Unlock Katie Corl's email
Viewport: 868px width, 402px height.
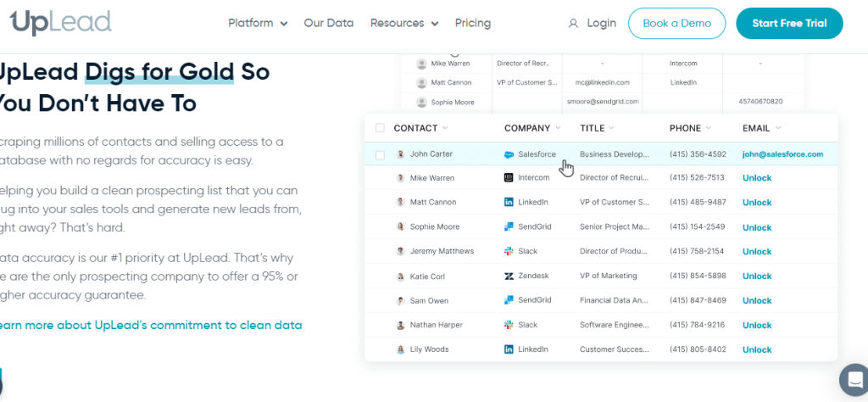(757, 276)
